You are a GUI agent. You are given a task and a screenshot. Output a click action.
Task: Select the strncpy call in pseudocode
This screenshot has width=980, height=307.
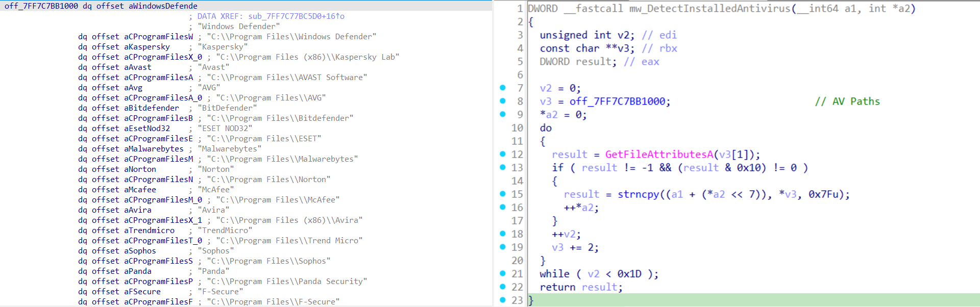coord(638,194)
